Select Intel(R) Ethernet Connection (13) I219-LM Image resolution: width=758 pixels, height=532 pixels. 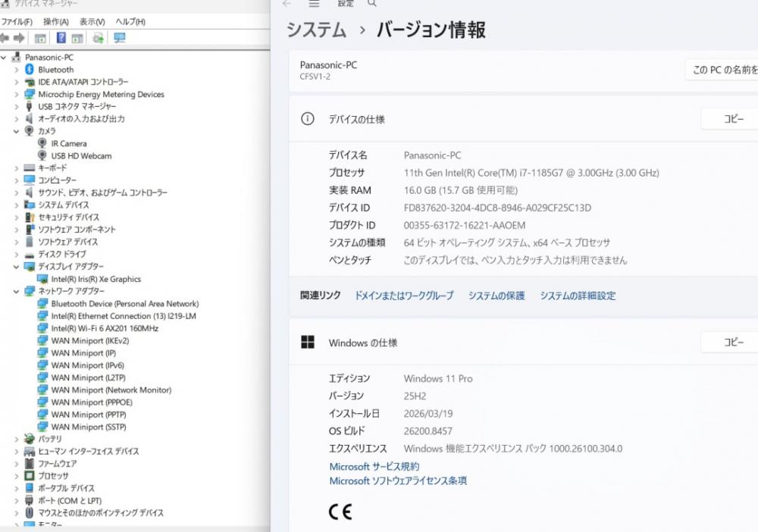(124, 316)
